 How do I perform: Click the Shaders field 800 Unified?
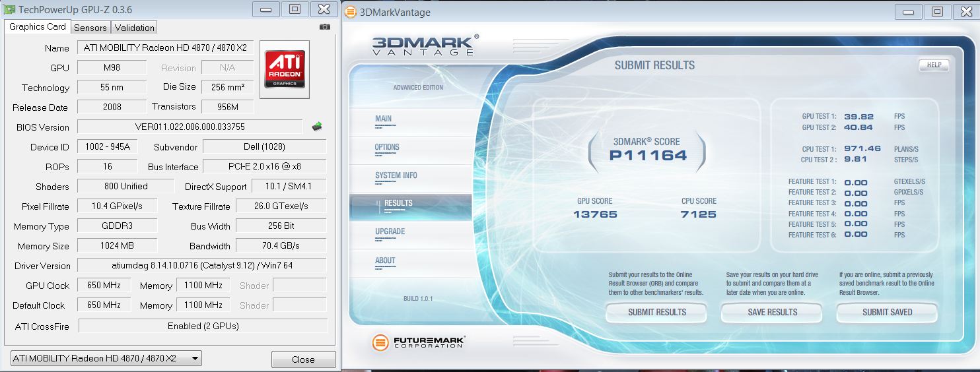pyautogui.click(x=125, y=186)
